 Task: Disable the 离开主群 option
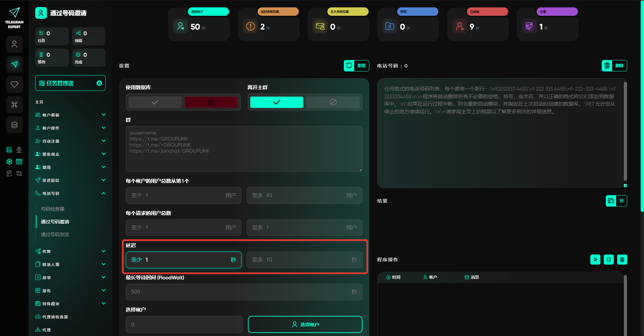click(x=333, y=102)
